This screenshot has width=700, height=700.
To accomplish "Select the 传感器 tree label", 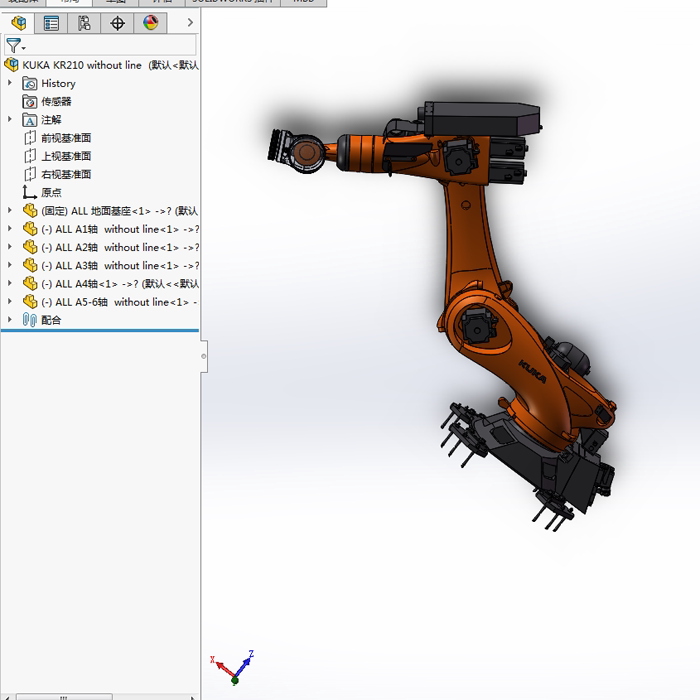I will coord(56,102).
